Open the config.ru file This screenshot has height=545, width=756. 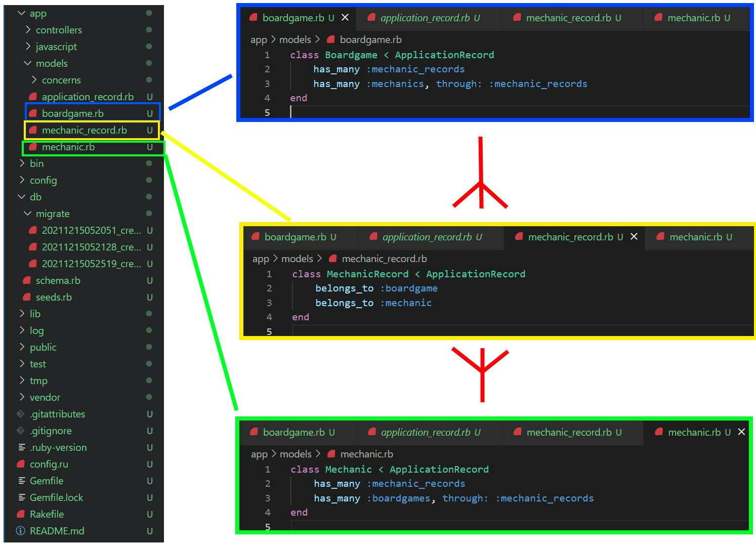pyautogui.click(x=49, y=464)
